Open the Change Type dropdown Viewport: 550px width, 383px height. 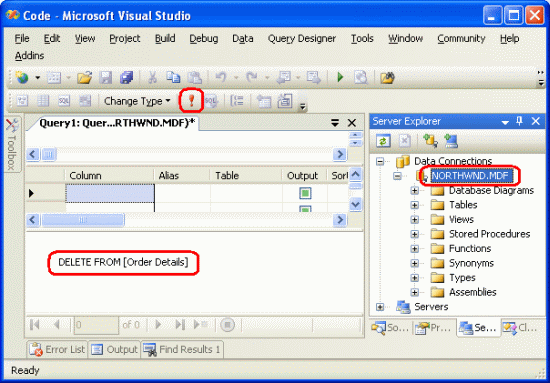[137, 101]
